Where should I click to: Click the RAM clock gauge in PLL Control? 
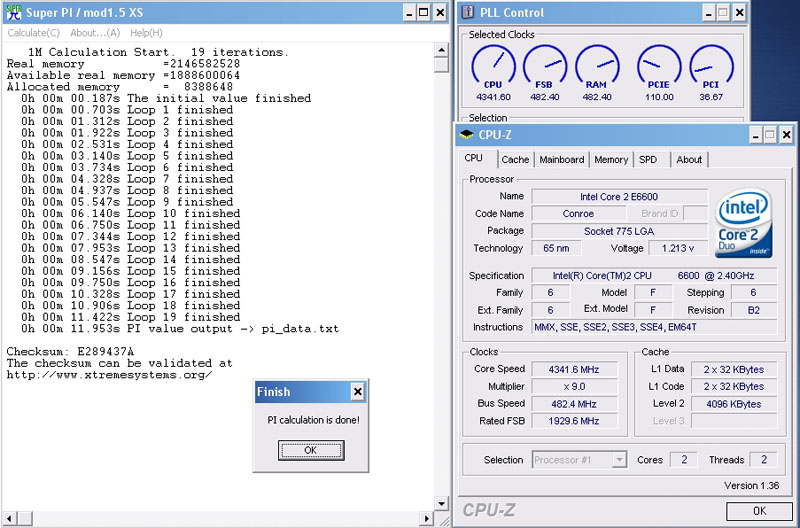[x=597, y=66]
